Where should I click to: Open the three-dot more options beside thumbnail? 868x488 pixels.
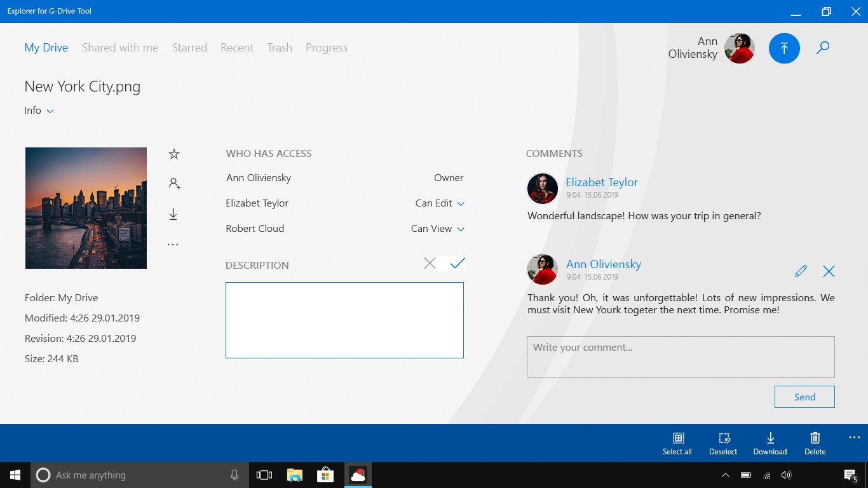click(x=173, y=245)
